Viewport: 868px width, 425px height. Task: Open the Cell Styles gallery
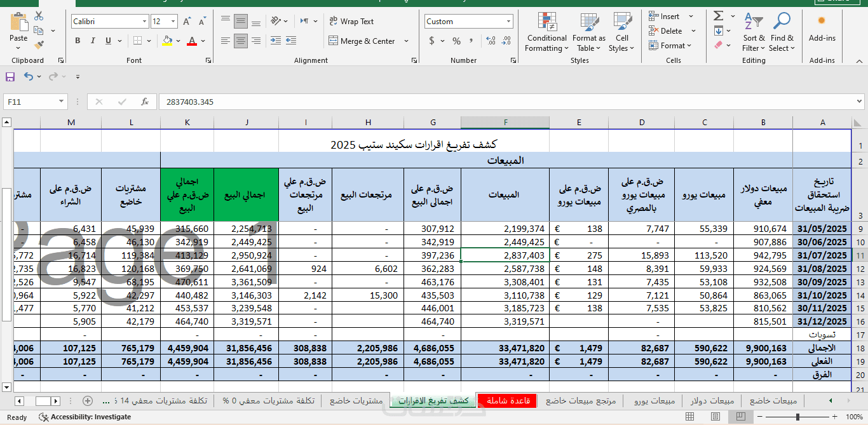pos(621,32)
